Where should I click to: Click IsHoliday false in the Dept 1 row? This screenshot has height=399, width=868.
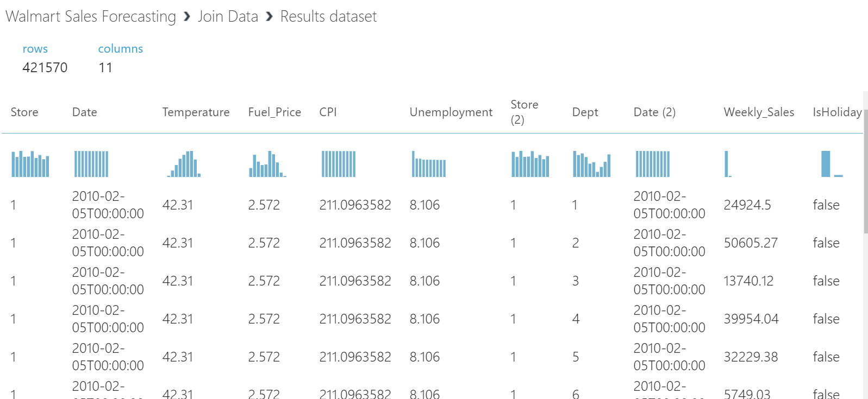826,205
